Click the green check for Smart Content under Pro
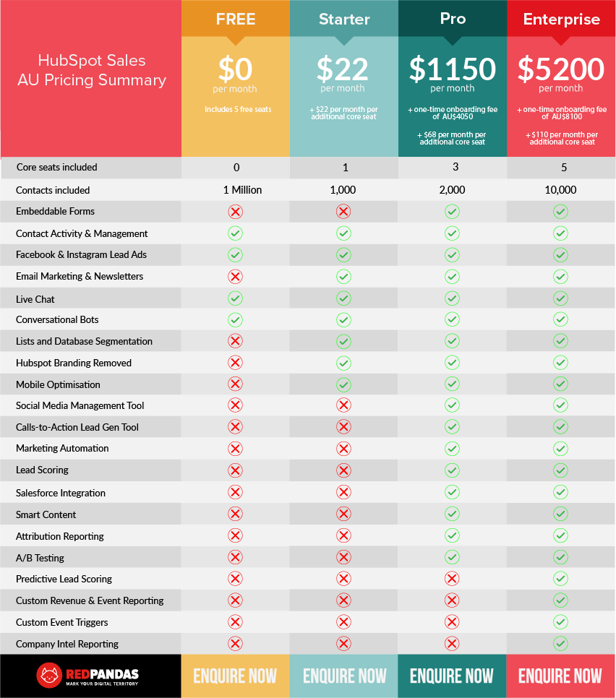 click(452, 514)
